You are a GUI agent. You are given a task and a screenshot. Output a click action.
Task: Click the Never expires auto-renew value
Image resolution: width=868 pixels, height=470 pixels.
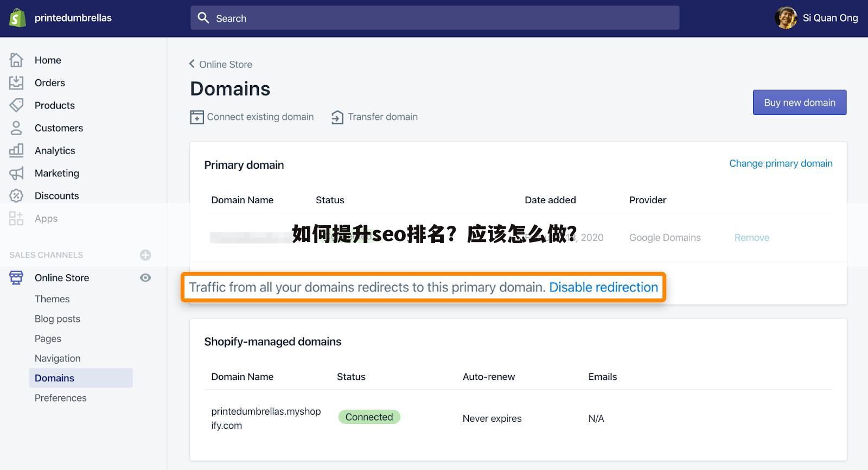492,418
